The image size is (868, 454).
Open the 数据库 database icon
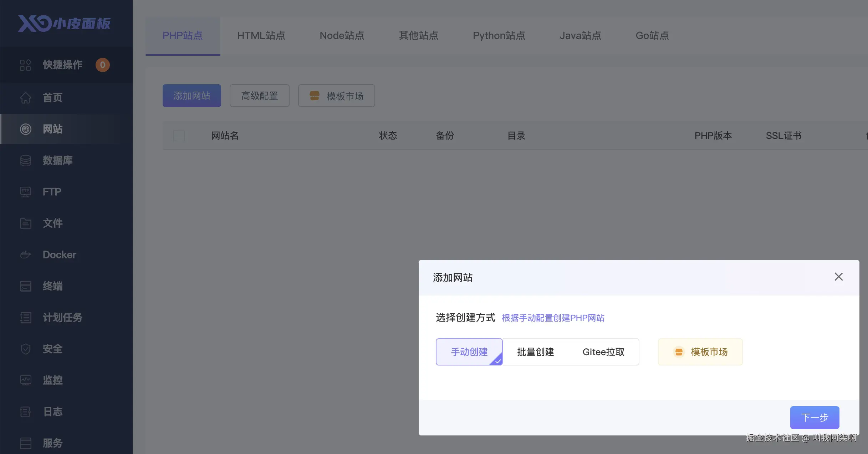tap(25, 161)
